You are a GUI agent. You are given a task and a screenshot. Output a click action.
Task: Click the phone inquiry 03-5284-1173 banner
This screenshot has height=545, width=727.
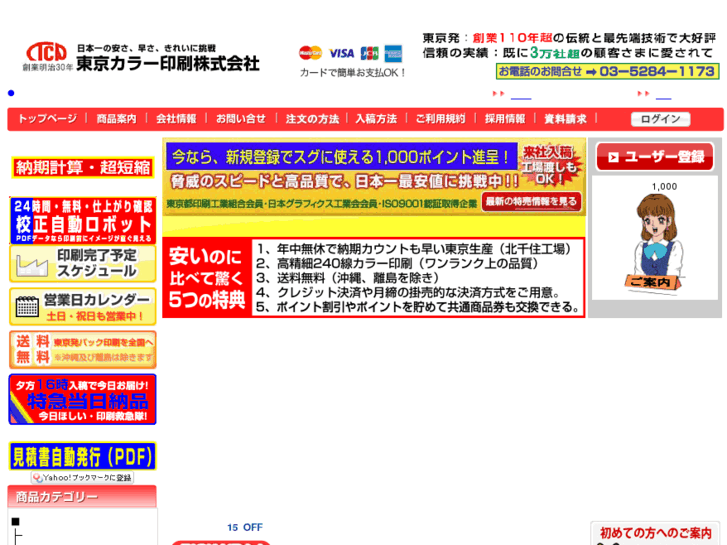(x=607, y=71)
